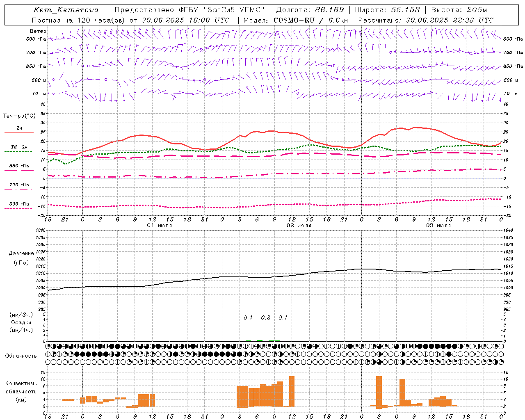
Task: Select the latitude value Широта: 55.153
Action: [387, 10]
